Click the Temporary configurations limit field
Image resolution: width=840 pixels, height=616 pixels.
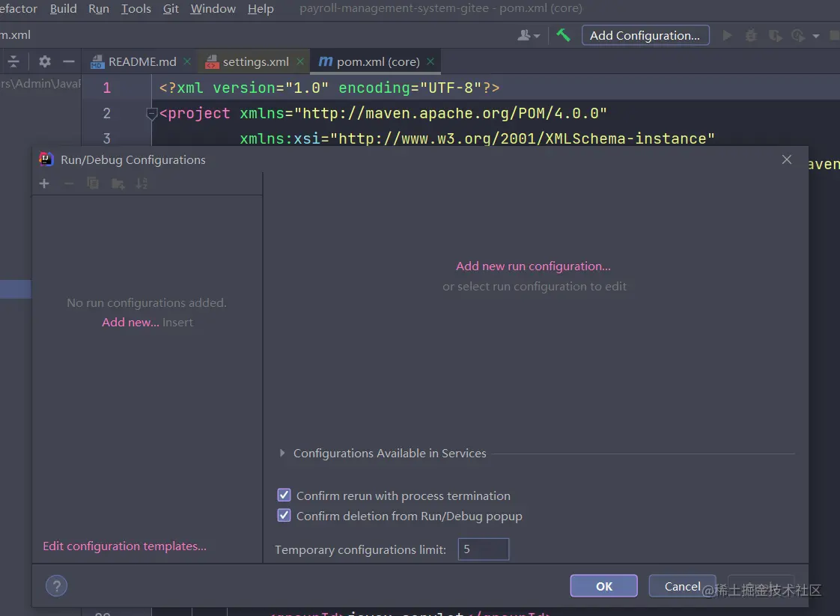coord(483,549)
